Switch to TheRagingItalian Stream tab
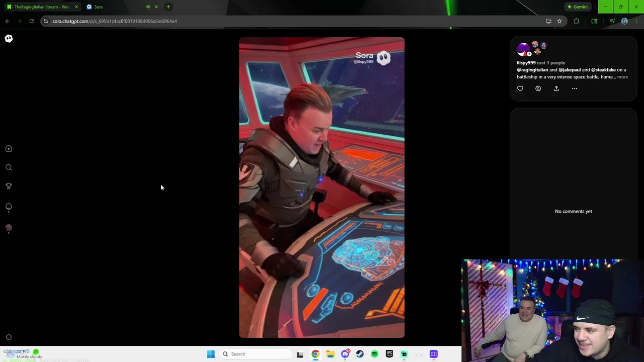This screenshot has height=362, width=644. [x=41, y=7]
